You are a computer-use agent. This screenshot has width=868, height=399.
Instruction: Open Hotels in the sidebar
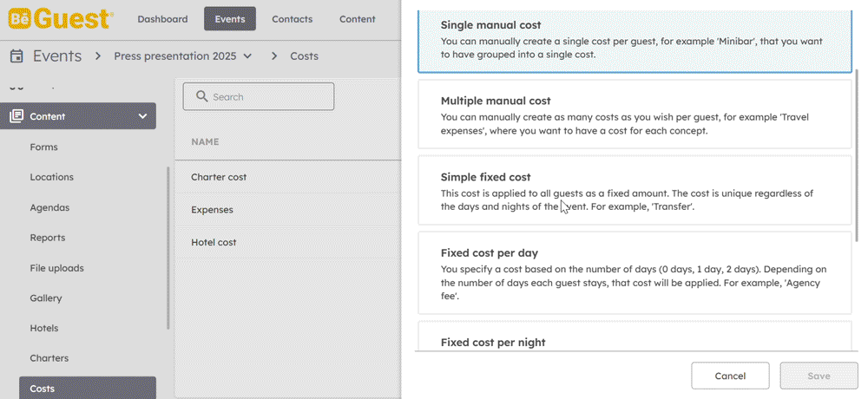44,328
